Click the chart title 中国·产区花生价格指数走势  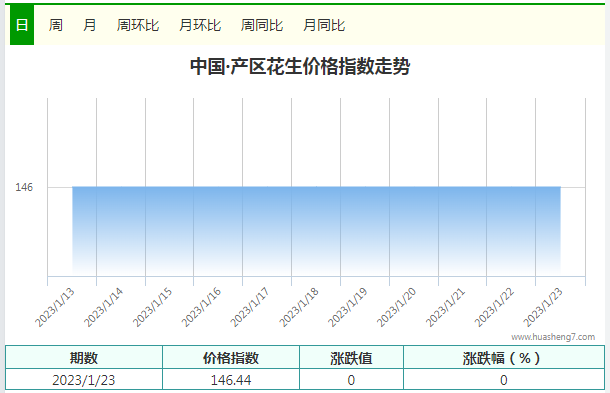(300, 66)
